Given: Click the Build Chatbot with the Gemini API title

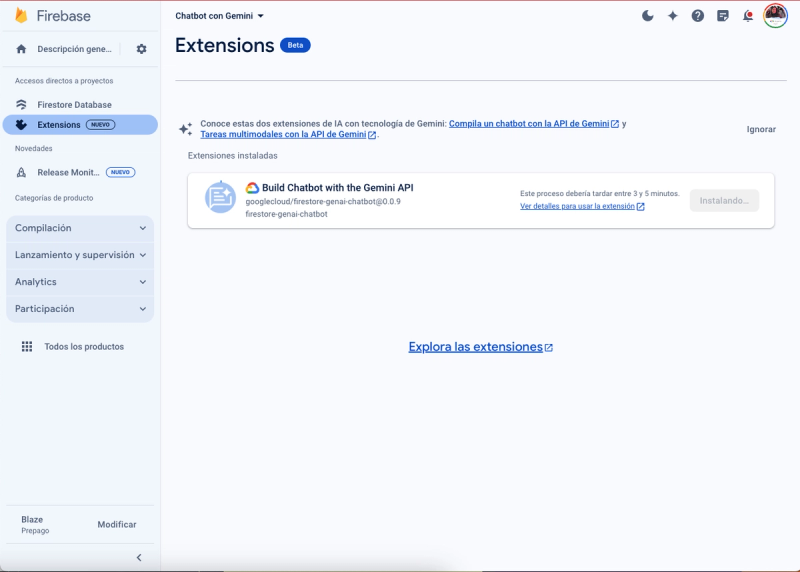Looking at the screenshot, I should click(x=337, y=188).
